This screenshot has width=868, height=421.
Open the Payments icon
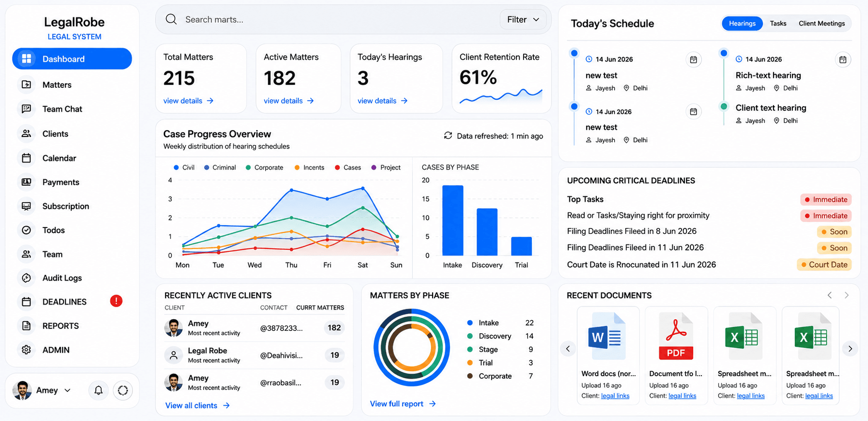pos(26,182)
